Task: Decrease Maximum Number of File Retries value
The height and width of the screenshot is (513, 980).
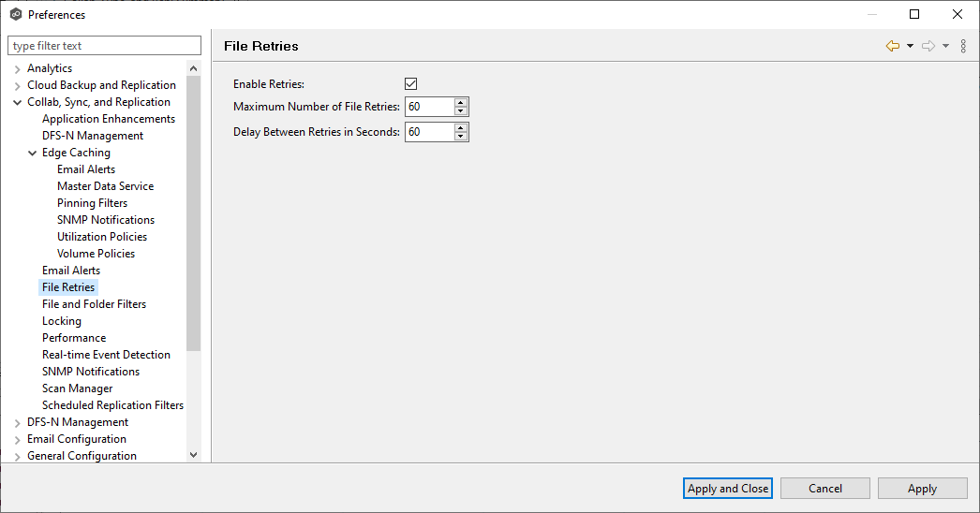Action: click(460, 111)
